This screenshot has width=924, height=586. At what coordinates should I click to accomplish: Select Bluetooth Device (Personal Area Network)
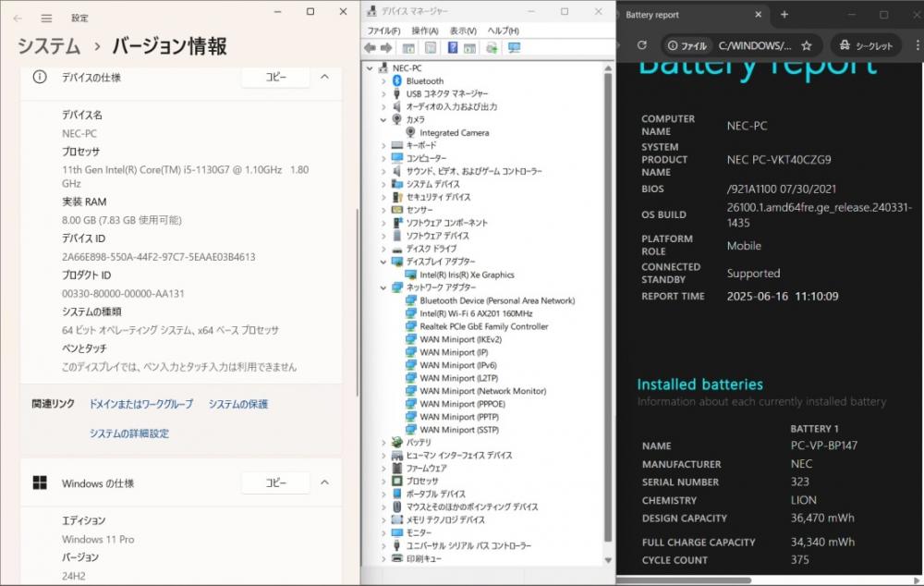pyautogui.click(x=497, y=300)
